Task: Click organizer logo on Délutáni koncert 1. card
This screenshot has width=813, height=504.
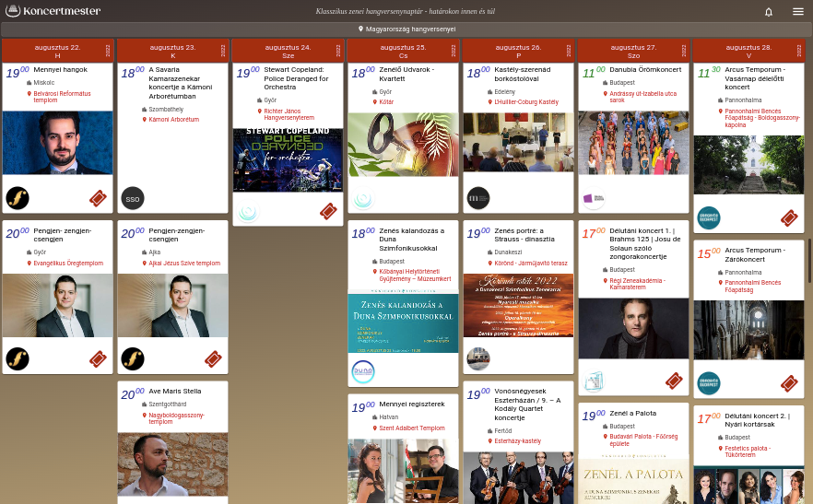Action: (594, 381)
